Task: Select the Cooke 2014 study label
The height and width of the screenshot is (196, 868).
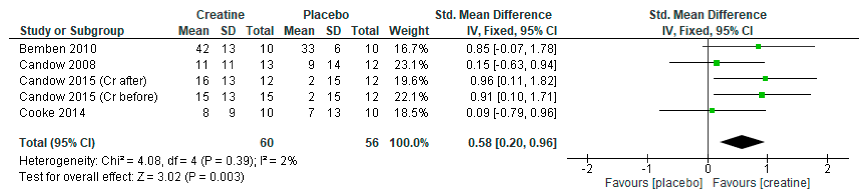Action: click(52, 113)
